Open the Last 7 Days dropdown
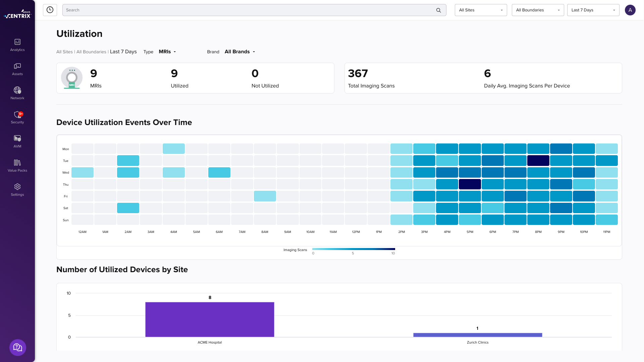644x362 pixels. (593, 10)
